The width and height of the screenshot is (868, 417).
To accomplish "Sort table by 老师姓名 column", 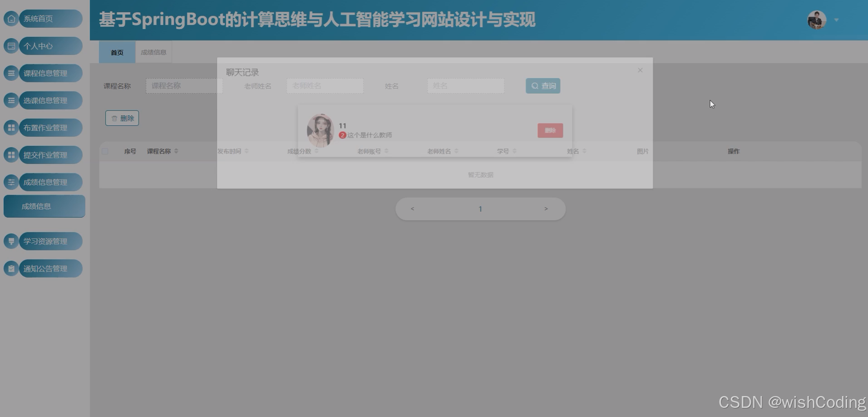I will click(x=456, y=151).
